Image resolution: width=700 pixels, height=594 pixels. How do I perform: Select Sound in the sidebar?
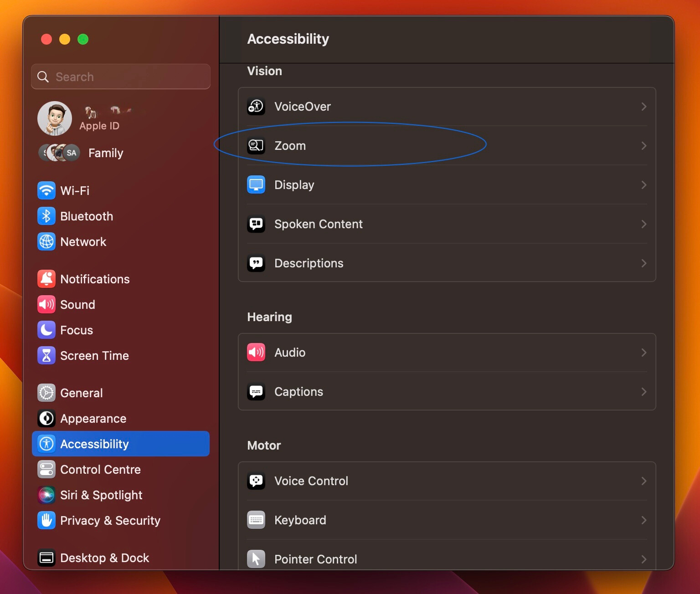(x=121, y=304)
